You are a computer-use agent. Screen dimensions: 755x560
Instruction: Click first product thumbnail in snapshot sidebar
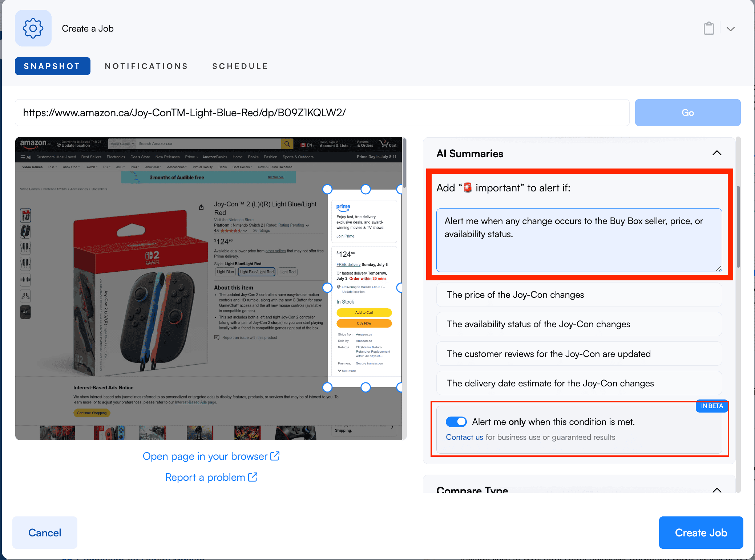click(25, 216)
